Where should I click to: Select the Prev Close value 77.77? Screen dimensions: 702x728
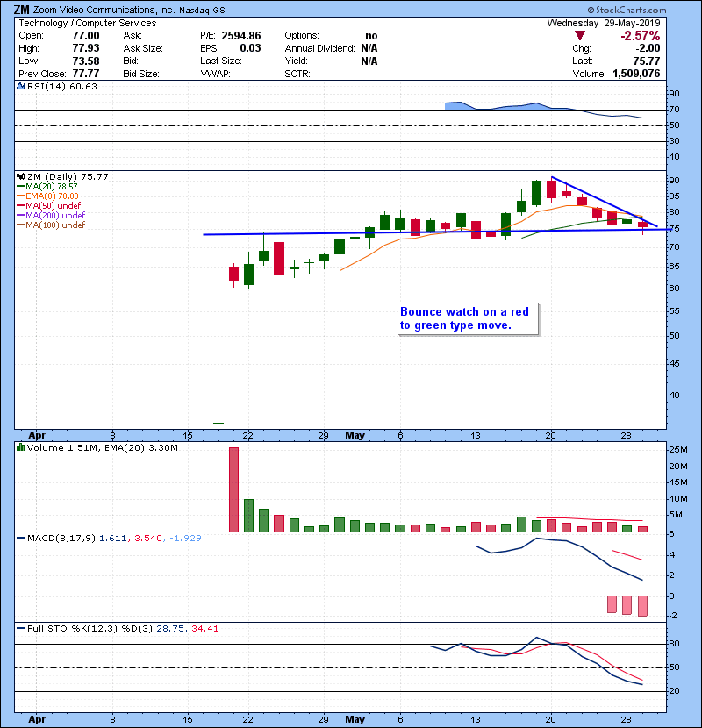(86, 74)
